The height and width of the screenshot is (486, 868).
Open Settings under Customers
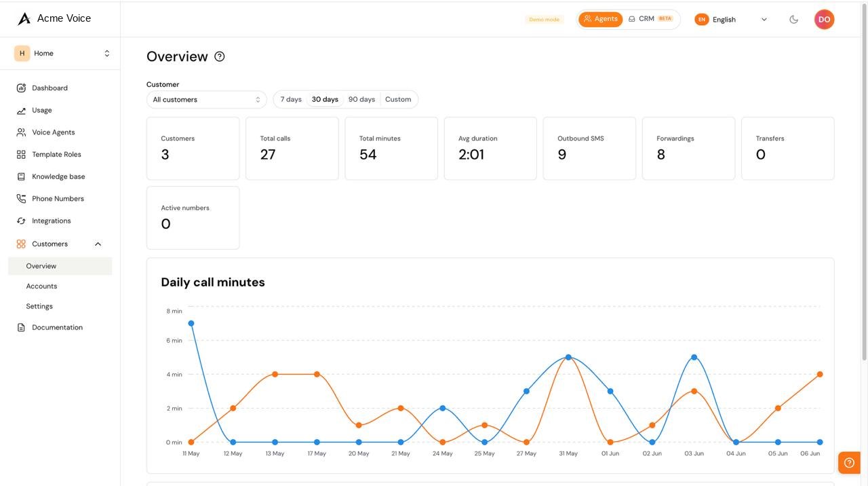(39, 307)
